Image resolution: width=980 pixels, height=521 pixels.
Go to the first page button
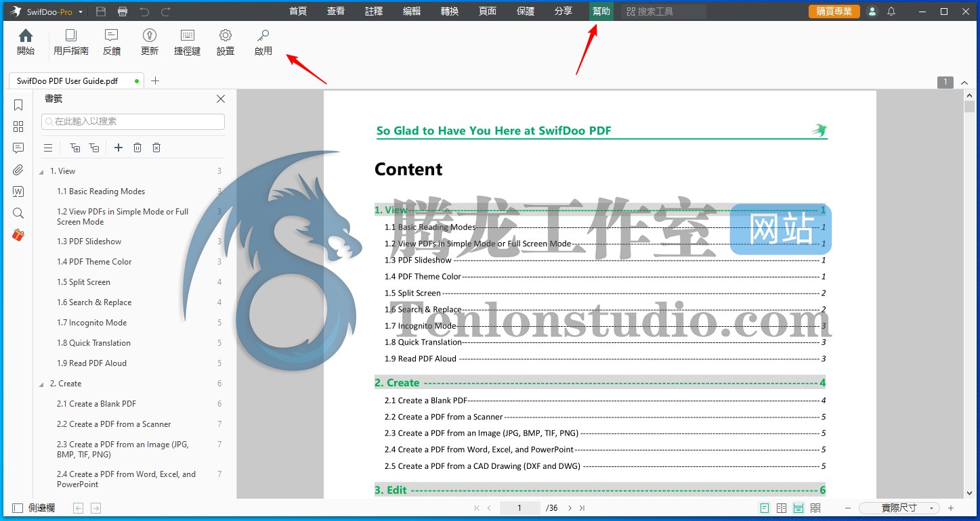coord(477,508)
